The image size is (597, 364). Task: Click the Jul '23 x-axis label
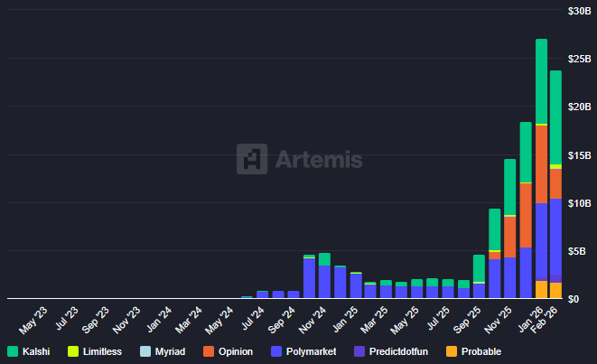tap(67, 318)
